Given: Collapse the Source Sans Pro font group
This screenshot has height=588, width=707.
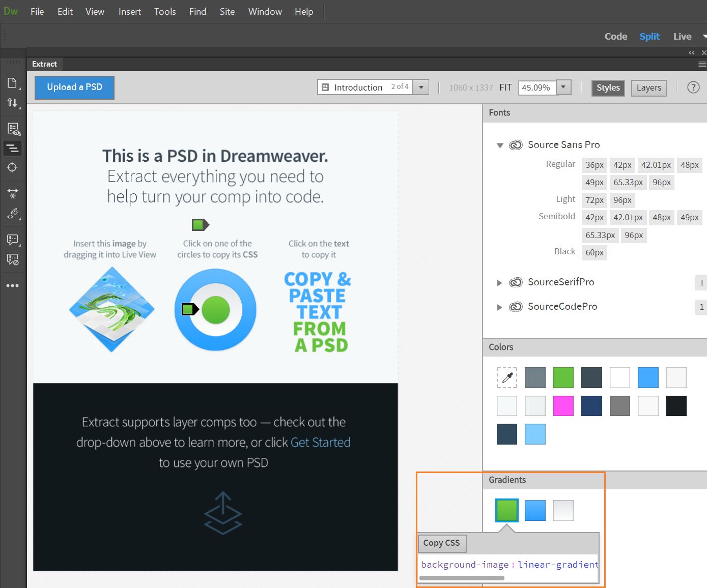Looking at the screenshot, I should click(500, 145).
